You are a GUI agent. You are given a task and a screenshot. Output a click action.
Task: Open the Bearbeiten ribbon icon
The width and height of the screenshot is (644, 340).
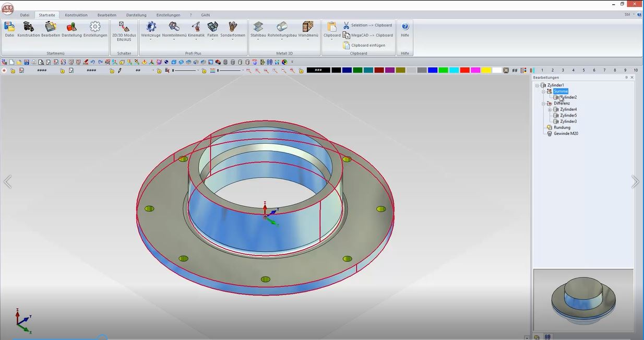click(51, 29)
